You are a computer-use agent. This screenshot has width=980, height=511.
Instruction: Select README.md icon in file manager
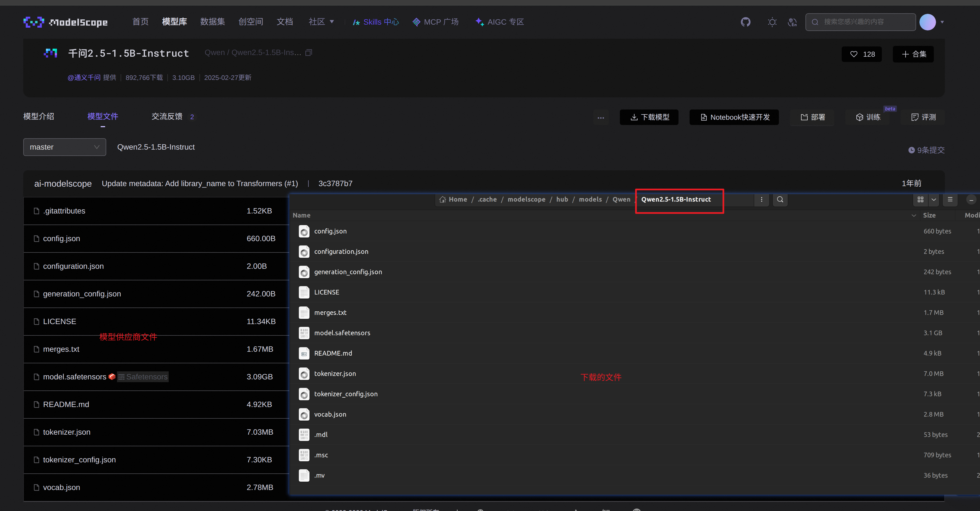(x=304, y=353)
